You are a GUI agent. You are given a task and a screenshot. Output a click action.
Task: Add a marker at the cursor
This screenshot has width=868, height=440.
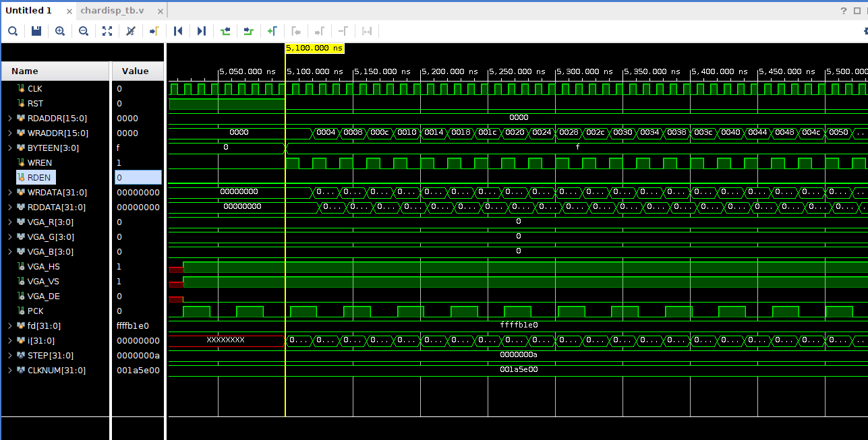point(272,31)
